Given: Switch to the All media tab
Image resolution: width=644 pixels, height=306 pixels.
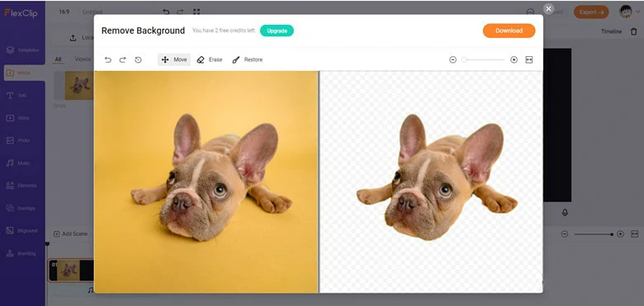Looking at the screenshot, I should coord(59,59).
